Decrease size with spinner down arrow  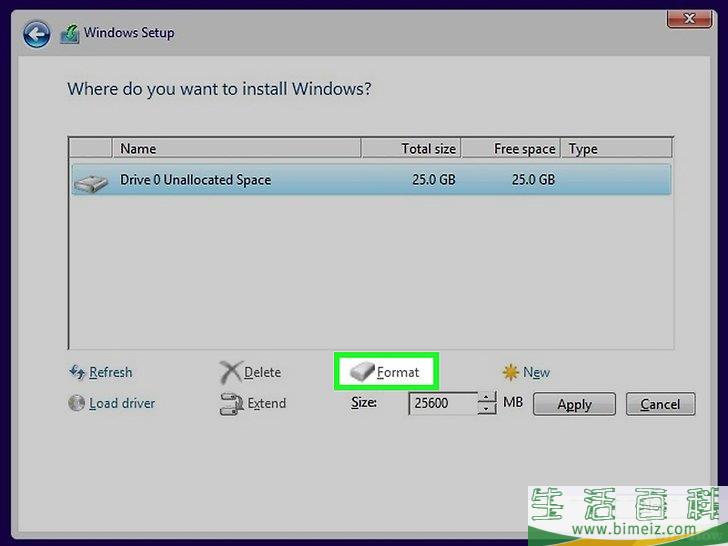point(487,409)
